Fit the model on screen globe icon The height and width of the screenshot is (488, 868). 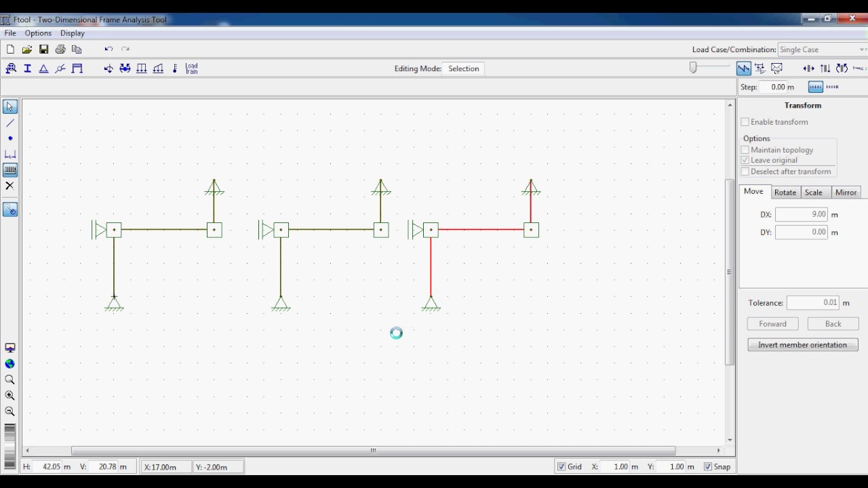10,364
